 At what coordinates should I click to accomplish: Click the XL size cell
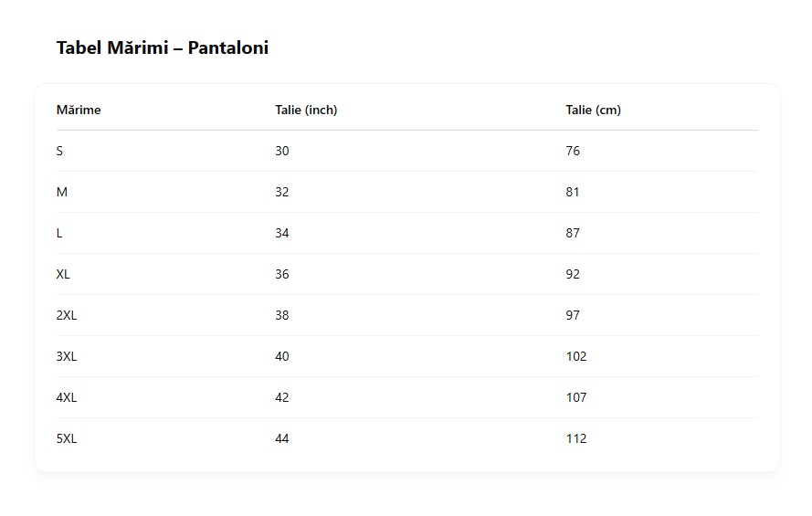[63, 274]
